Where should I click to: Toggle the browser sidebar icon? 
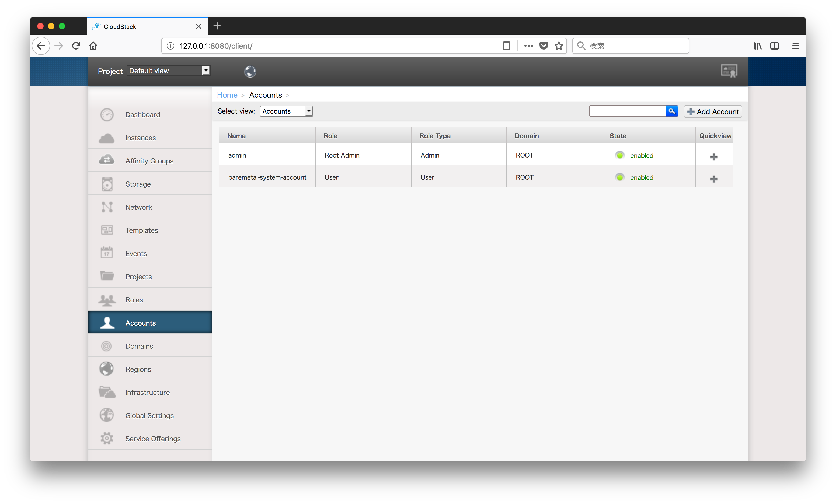click(x=774, y=46)
